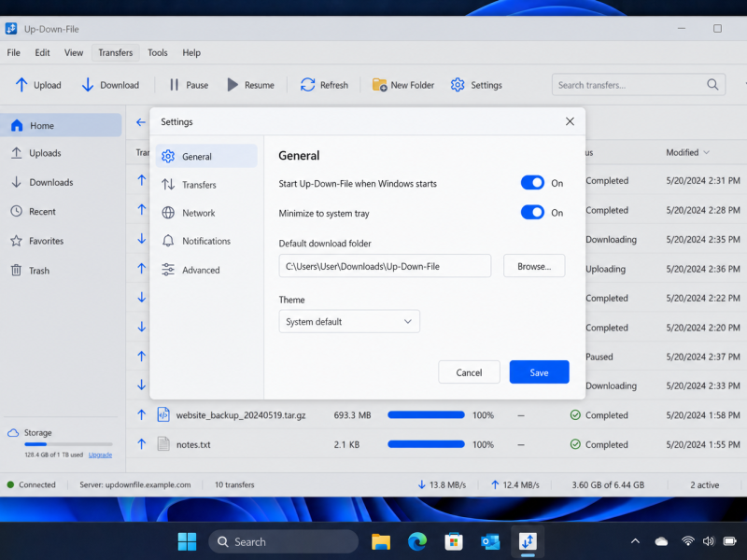Click the Upgrade storage link
This screenshot has width=747, height=560.
[x=100, y=455]
